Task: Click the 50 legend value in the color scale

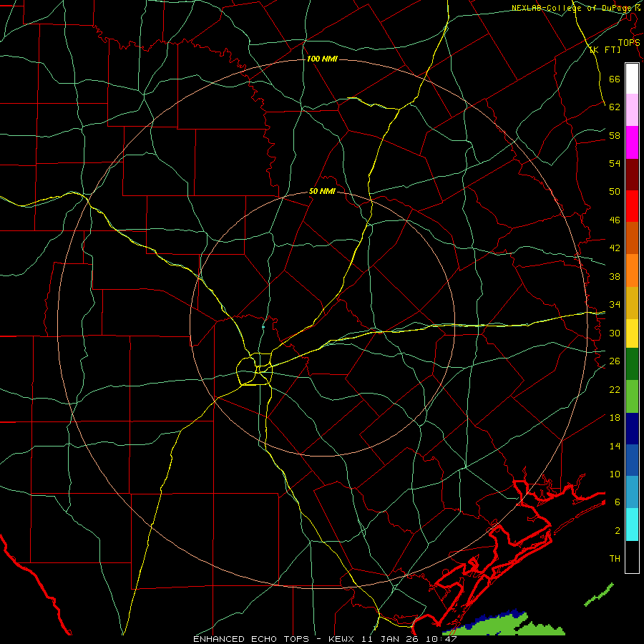Action: (615, 192)
